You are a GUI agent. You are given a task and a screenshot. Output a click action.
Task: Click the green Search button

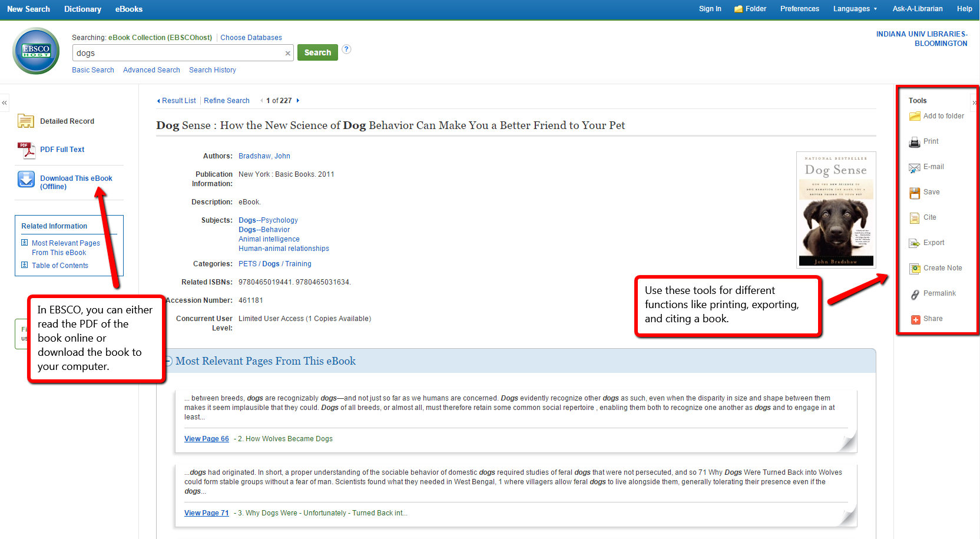317,52
